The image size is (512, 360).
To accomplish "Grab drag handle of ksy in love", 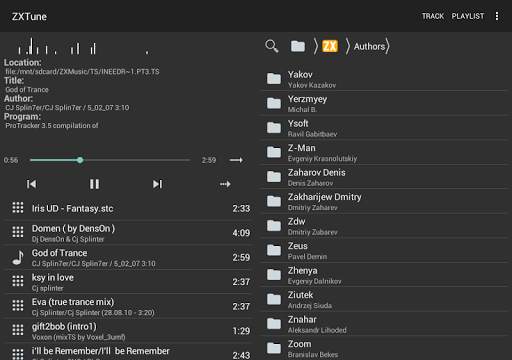I will tap(18, 281).
